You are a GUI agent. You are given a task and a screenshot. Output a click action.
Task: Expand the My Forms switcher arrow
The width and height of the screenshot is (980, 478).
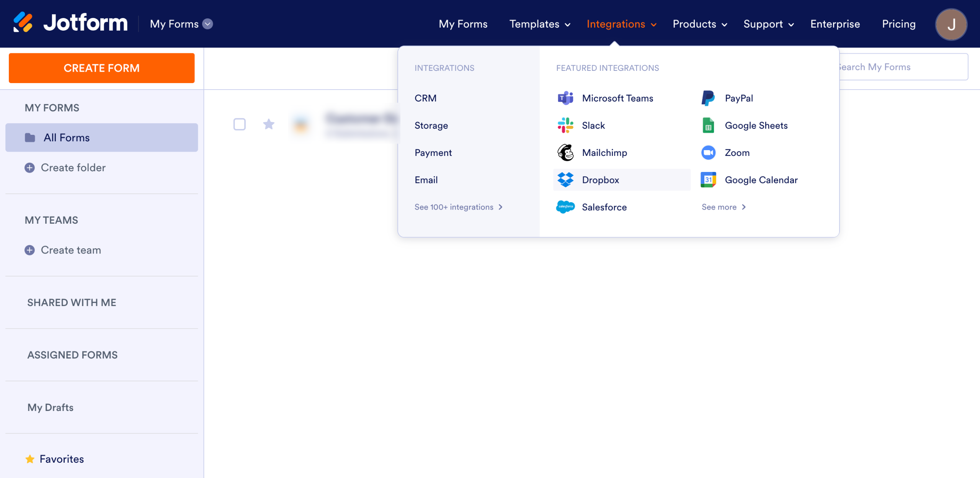click(207, 24)
